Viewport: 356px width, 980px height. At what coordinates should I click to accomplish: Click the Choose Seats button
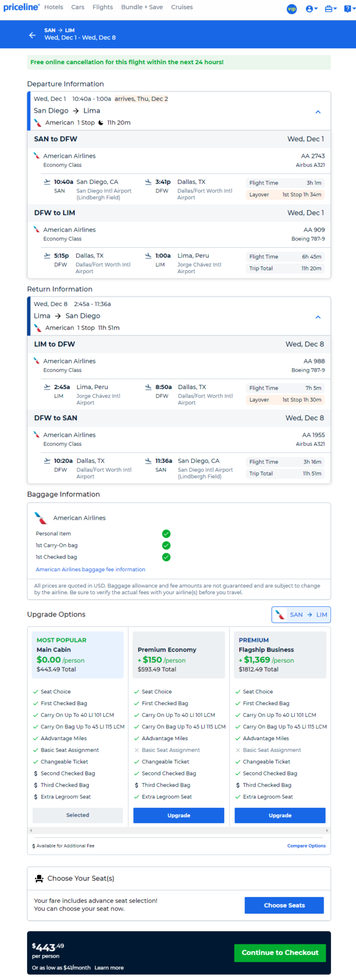point(284,905)
